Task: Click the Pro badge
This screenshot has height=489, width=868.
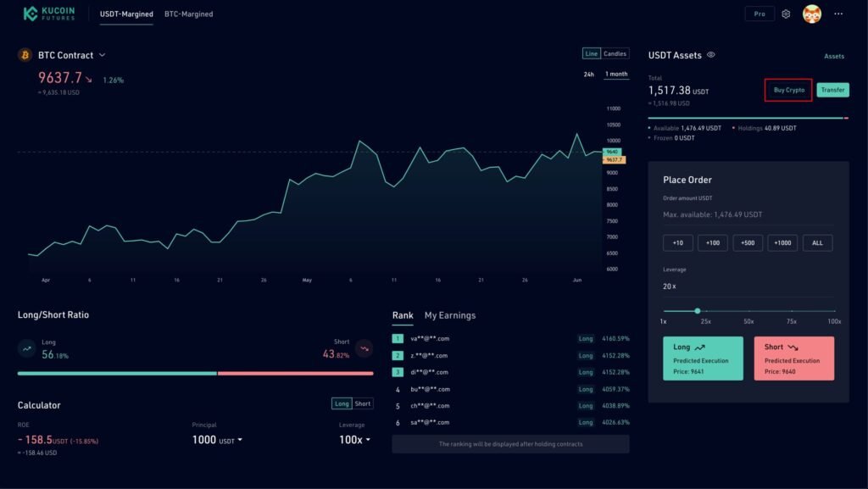Action: tap(759, 14)
